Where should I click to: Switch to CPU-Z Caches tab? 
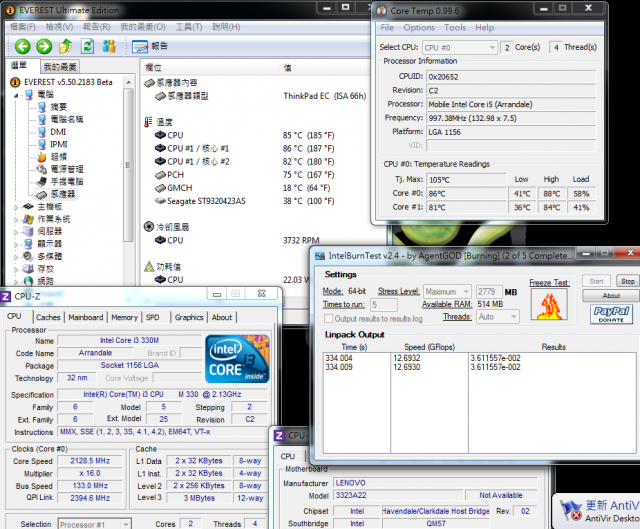click(48, 317)
